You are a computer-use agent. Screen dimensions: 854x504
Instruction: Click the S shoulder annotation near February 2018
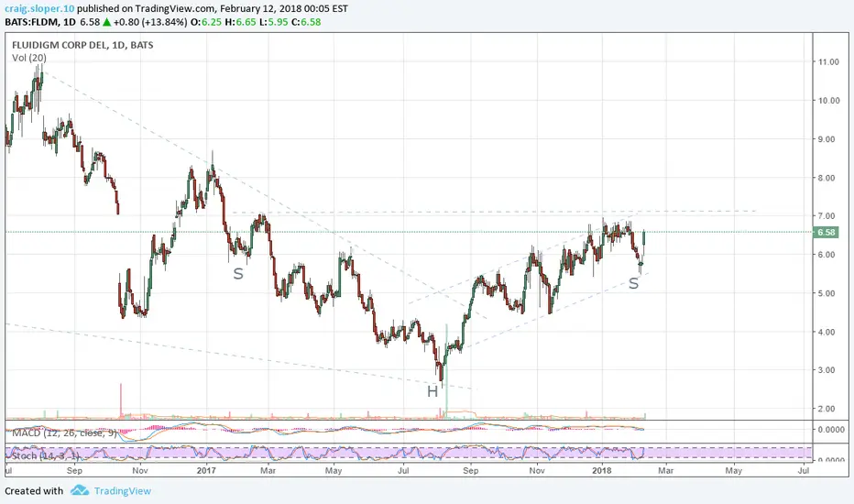point(633,283)
